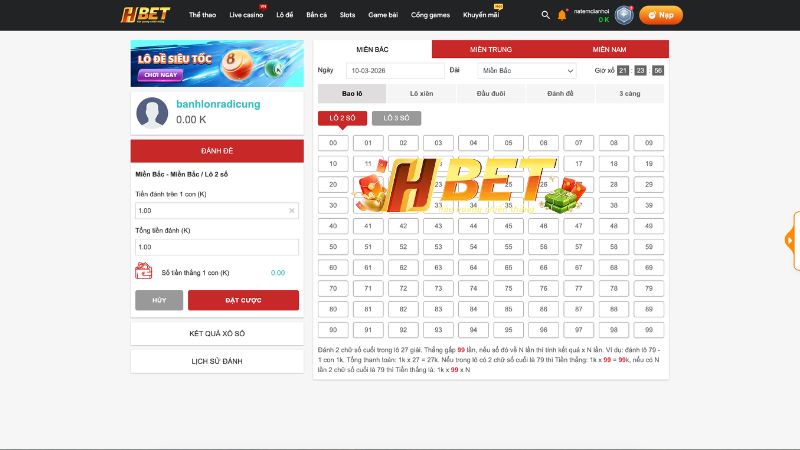Open the date field 10-03-2026

tap(395, 70)
